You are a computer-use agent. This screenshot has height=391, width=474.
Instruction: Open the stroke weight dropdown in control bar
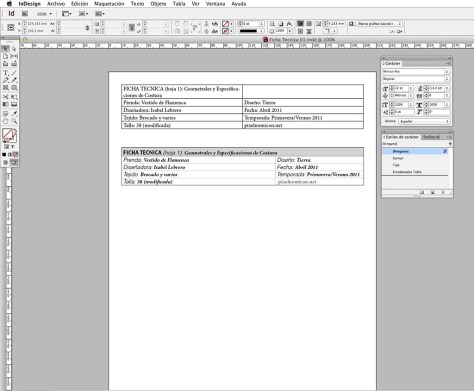pos(261,24)
